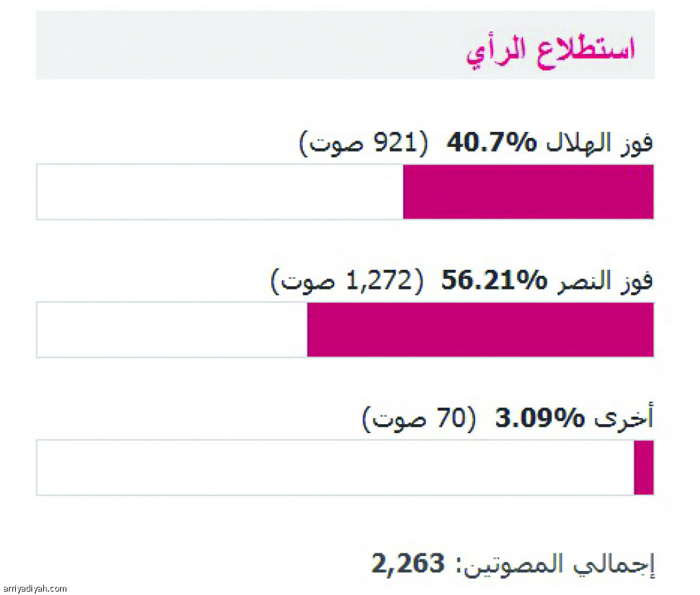Click the arriyadiyah.com watermark link
Screen dimensions: 700x595
(x=35, y=589)
